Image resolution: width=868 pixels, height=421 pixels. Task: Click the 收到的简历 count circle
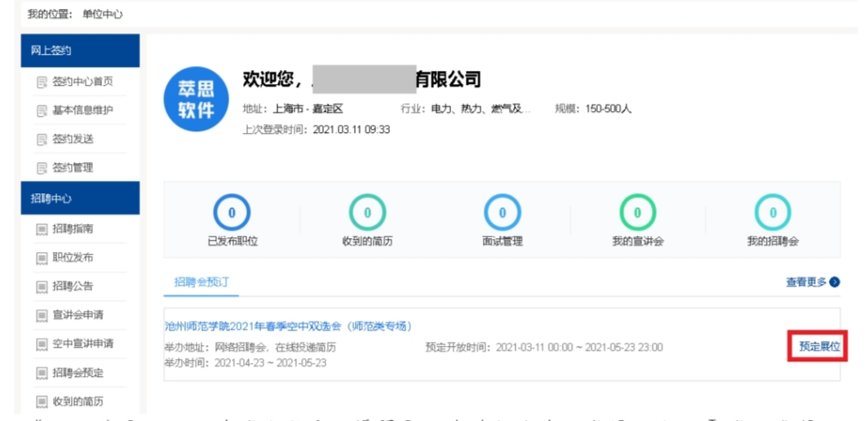[x=366, y=213]
